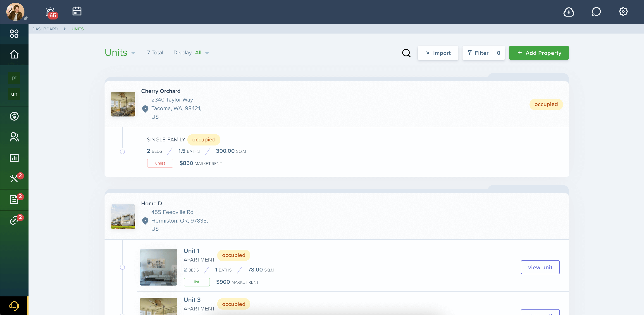Select the Cherry Orchard single-family unit radio circle
The image size is (644, 315).
(122, 152)
